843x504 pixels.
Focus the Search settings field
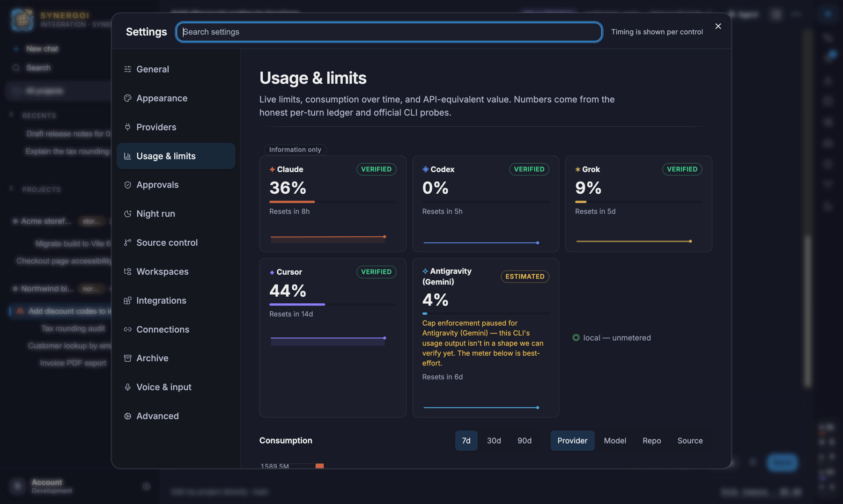coord(389,32)
